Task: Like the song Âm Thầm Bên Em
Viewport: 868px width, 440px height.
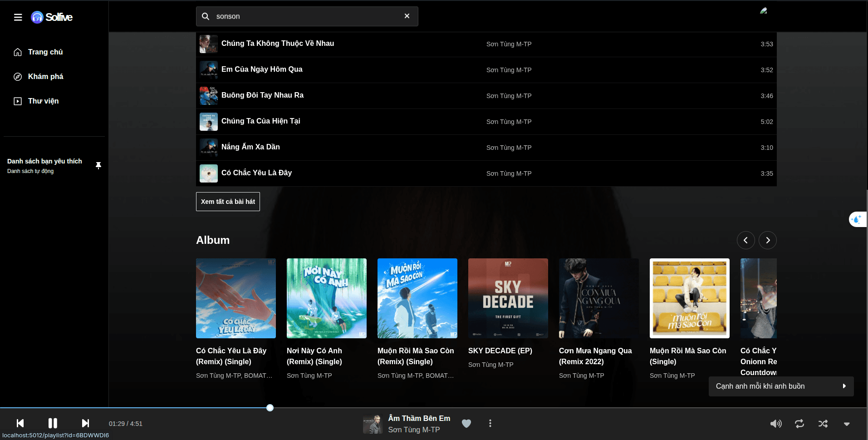Action: coord(466,424)
